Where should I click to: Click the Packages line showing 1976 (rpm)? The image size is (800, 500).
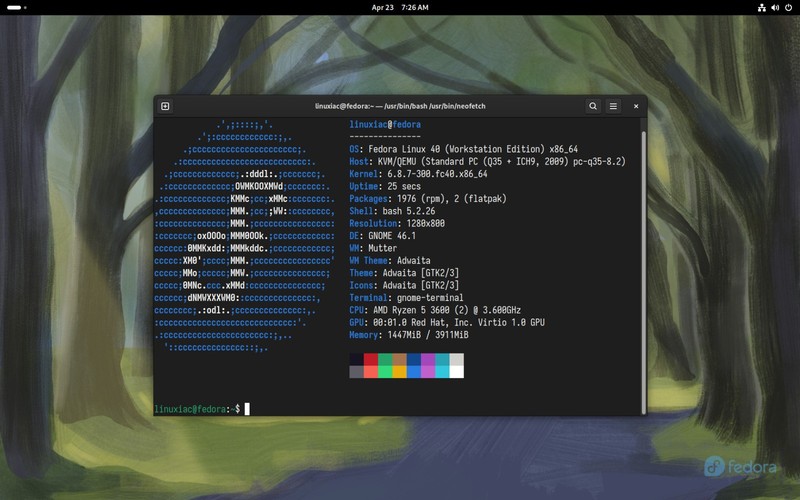coord(428,198)
